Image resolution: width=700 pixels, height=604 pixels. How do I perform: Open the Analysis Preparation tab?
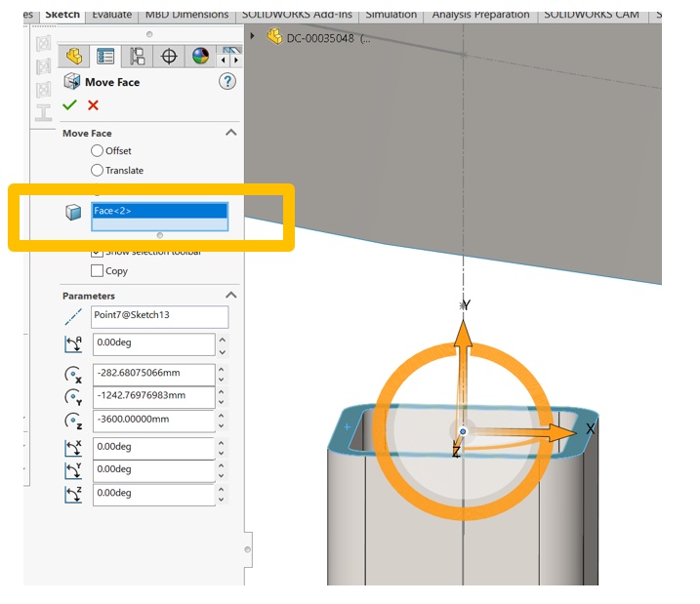480,15
